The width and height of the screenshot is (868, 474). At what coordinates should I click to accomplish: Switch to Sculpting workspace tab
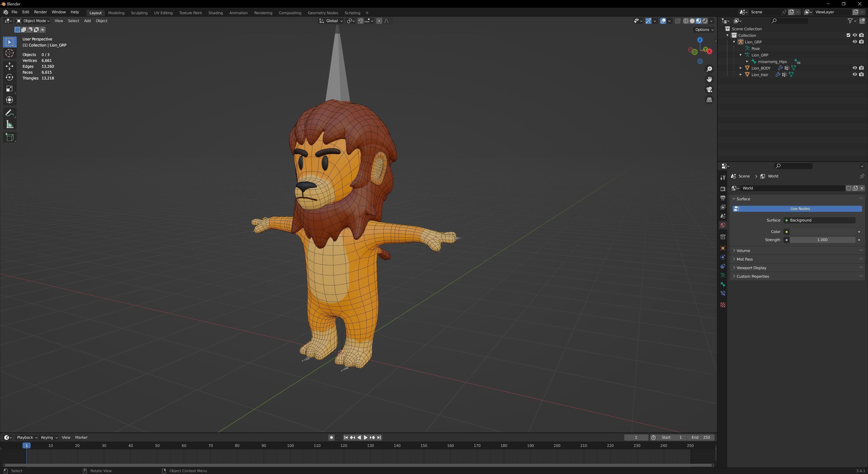pos(139,13)
